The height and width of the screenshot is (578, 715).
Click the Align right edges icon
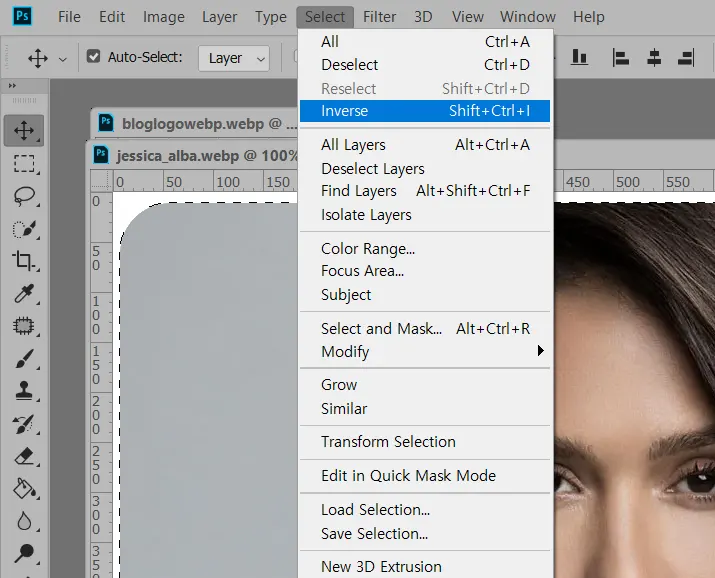[x=686, y=58]
